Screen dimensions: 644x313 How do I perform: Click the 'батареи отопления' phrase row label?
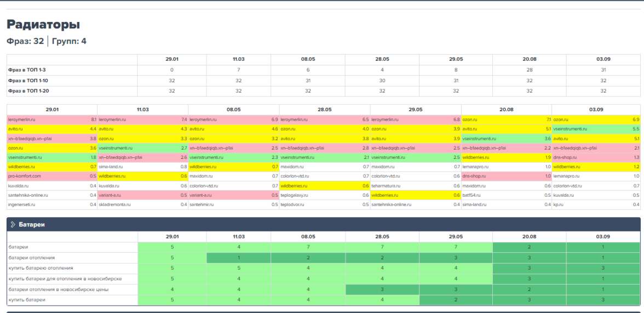(x=32, y=258)
